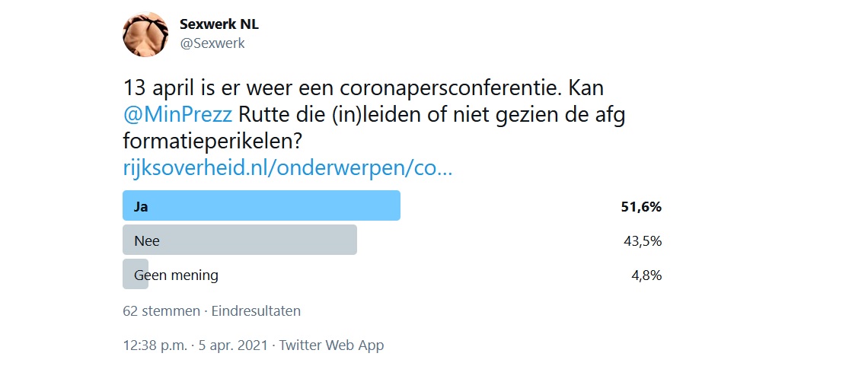Select the Nee poll option bar
This screenshot has height=366, width=868.
(x=239, y=240)
